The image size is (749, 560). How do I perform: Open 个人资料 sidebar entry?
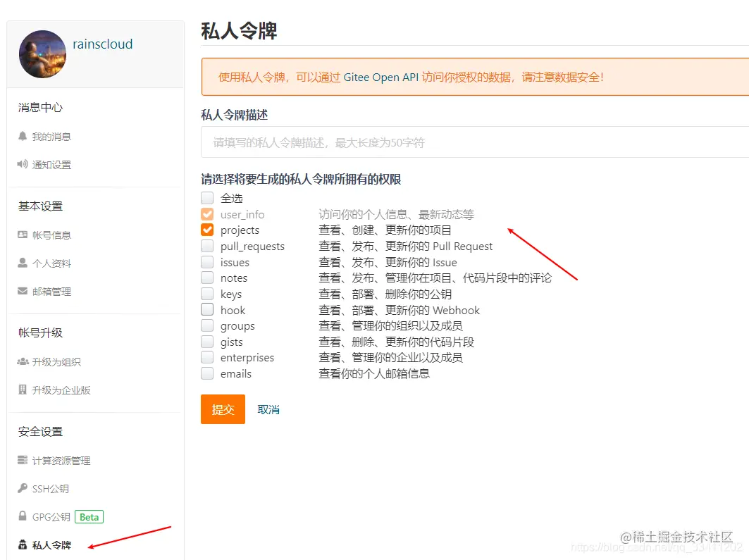tap(51, 263)
